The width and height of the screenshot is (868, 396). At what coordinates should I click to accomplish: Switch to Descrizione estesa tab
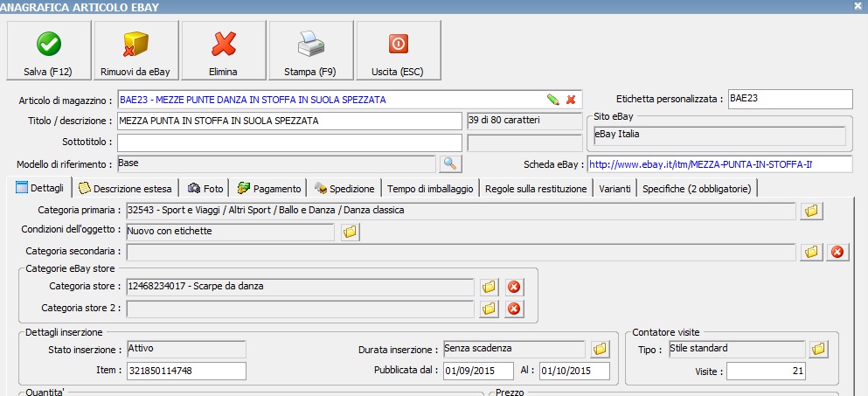(x=126, y=189)
